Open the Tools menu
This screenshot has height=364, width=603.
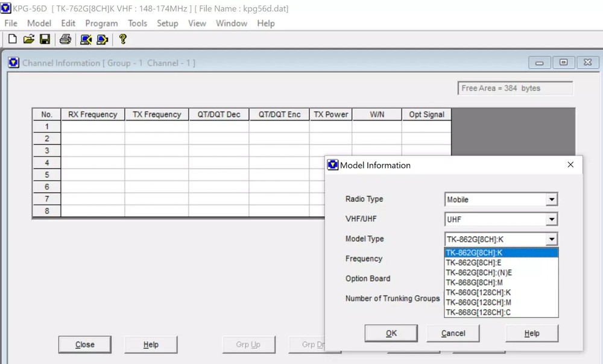tap(137, 24)
